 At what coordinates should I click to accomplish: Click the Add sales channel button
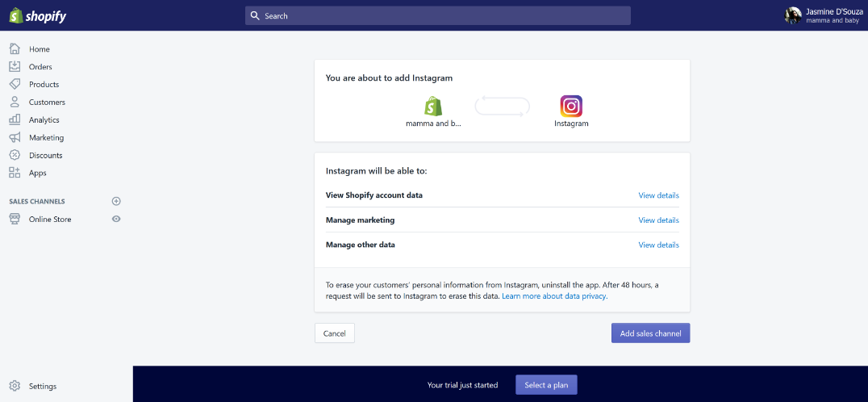tap(650, 333)
